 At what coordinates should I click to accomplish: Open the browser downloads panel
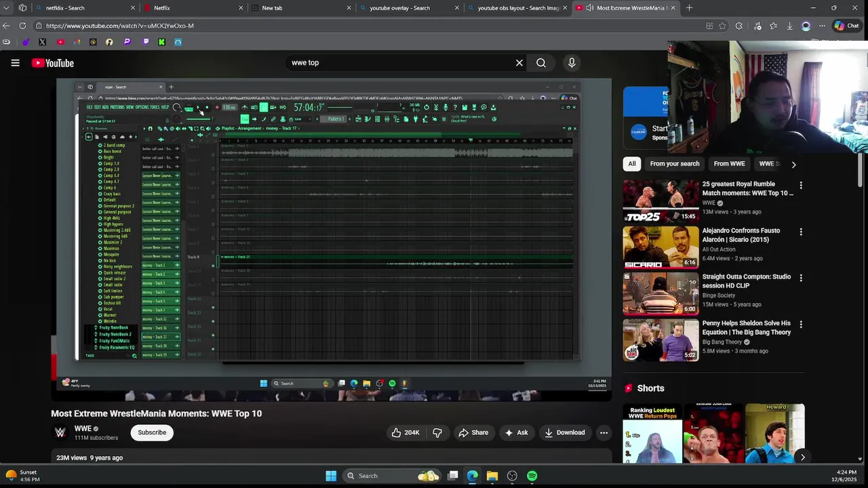(x=789, y=26)
